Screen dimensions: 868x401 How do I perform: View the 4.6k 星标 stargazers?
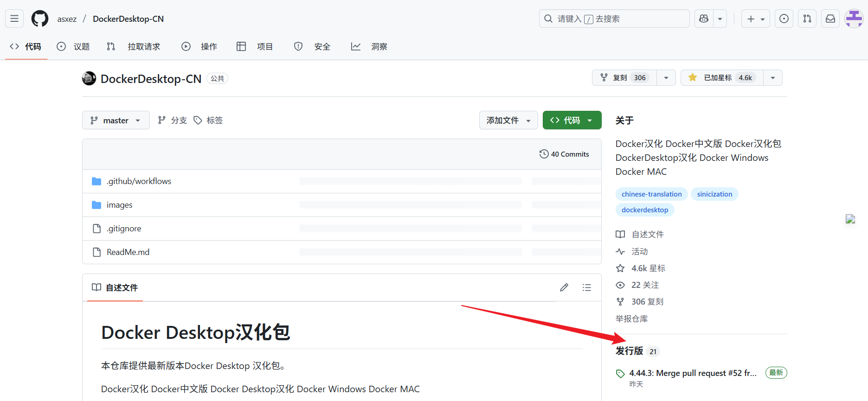click(641, 268)
